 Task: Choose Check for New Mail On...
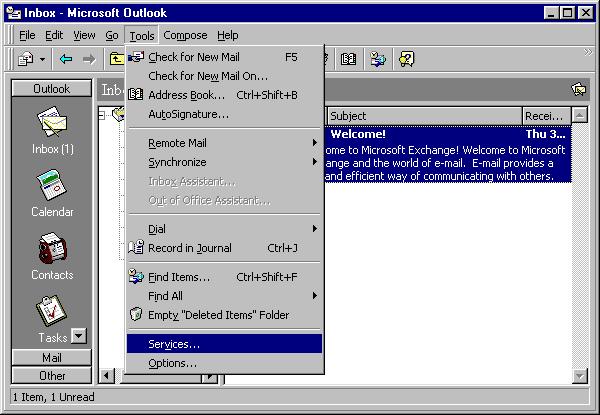(224, 76)
